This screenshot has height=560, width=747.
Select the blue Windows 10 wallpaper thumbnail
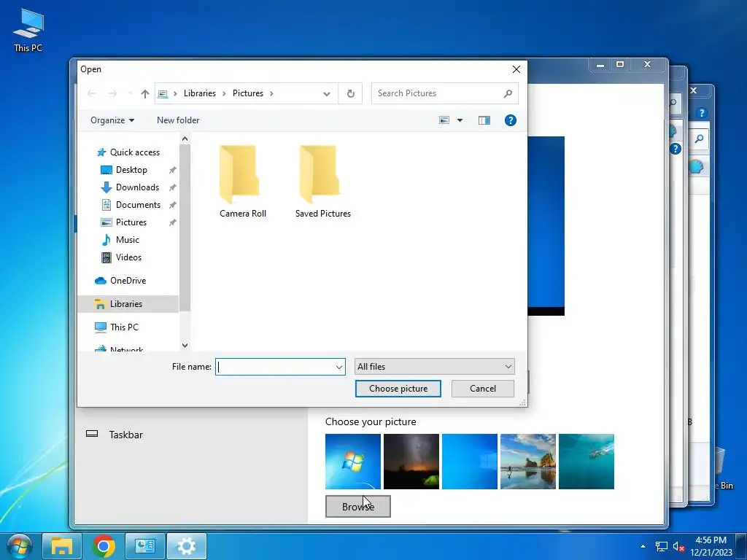[x=470, y=462]
